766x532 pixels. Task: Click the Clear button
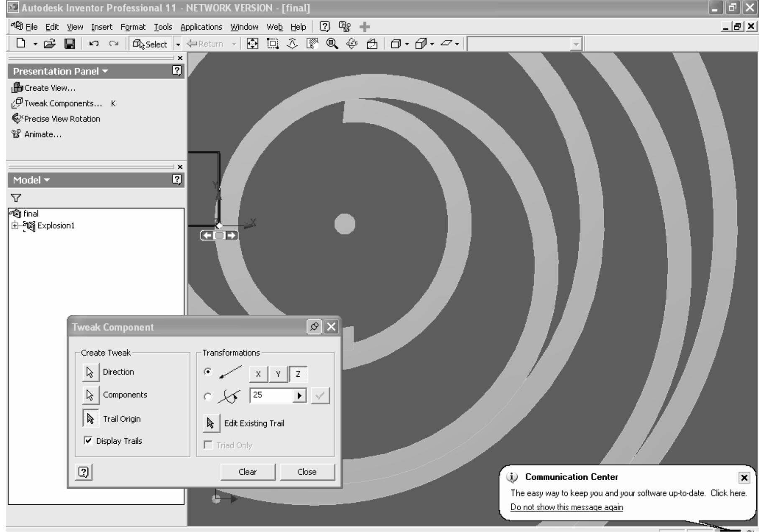248,472
